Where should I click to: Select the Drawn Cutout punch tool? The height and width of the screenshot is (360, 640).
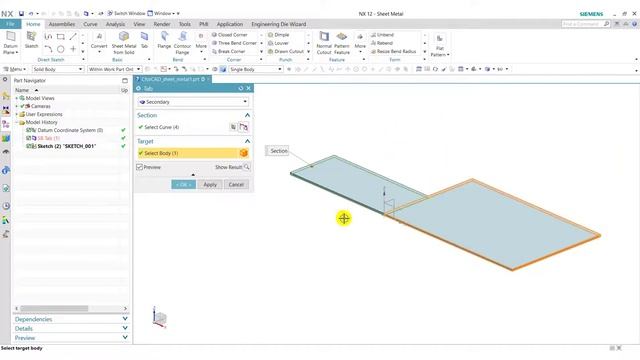[286, 51]
